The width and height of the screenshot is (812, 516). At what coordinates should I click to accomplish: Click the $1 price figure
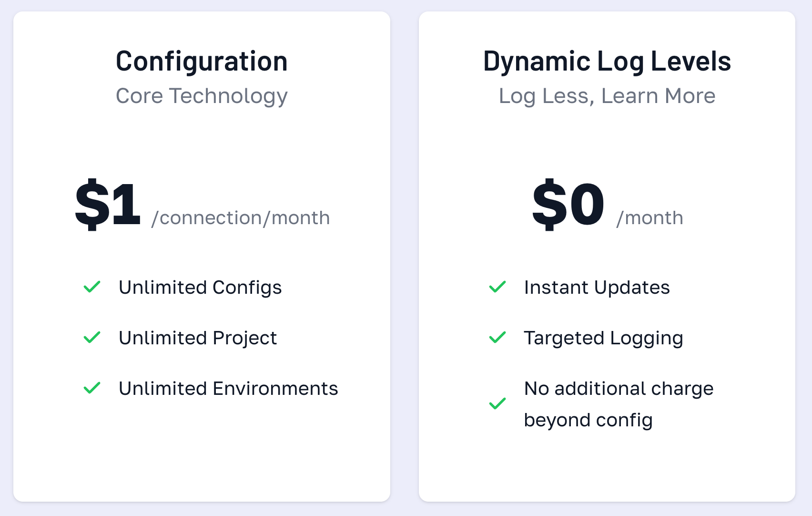point(108,205)
